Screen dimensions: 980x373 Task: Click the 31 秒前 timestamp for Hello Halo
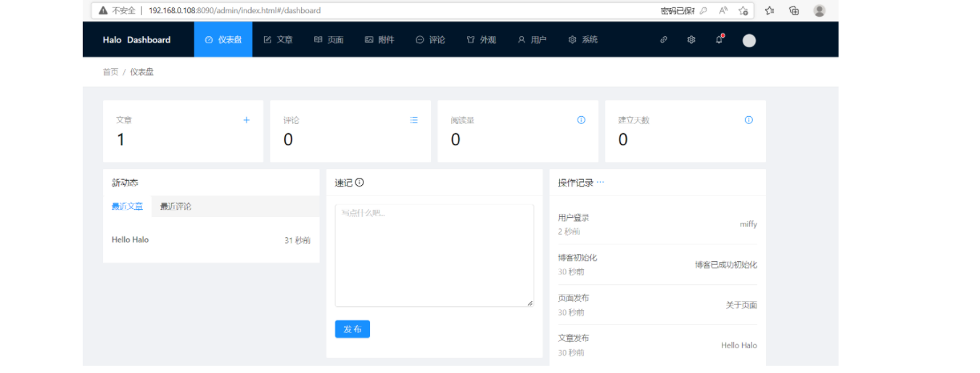click(x=297, y=240)
